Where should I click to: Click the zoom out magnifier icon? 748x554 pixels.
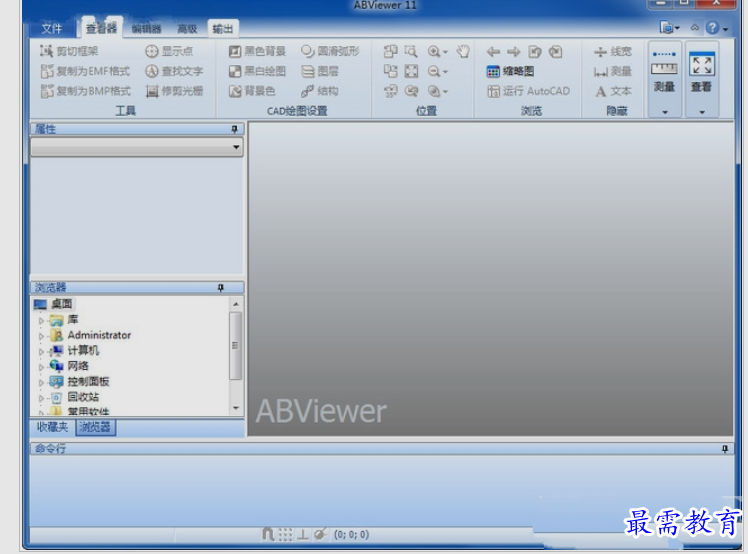[434, 72]
